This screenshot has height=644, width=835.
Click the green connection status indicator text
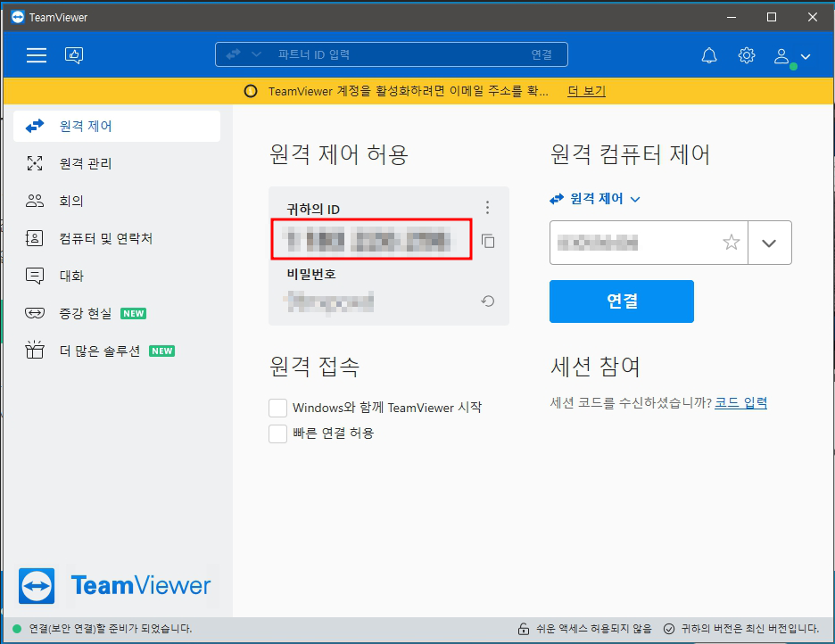[111, 629]
